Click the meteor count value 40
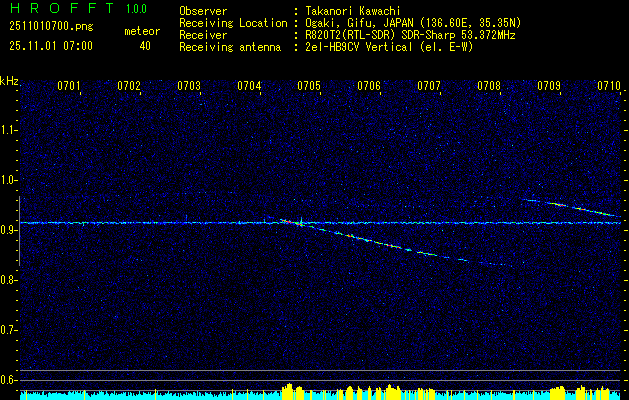The image size is (629, 400). pos(146,46)
